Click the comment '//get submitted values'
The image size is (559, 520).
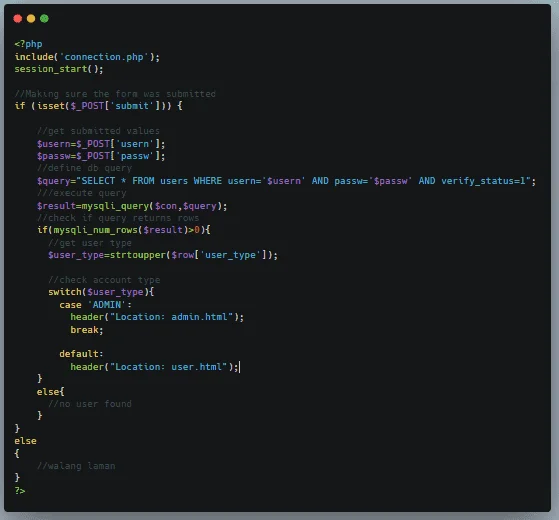(x=98, y=131)
